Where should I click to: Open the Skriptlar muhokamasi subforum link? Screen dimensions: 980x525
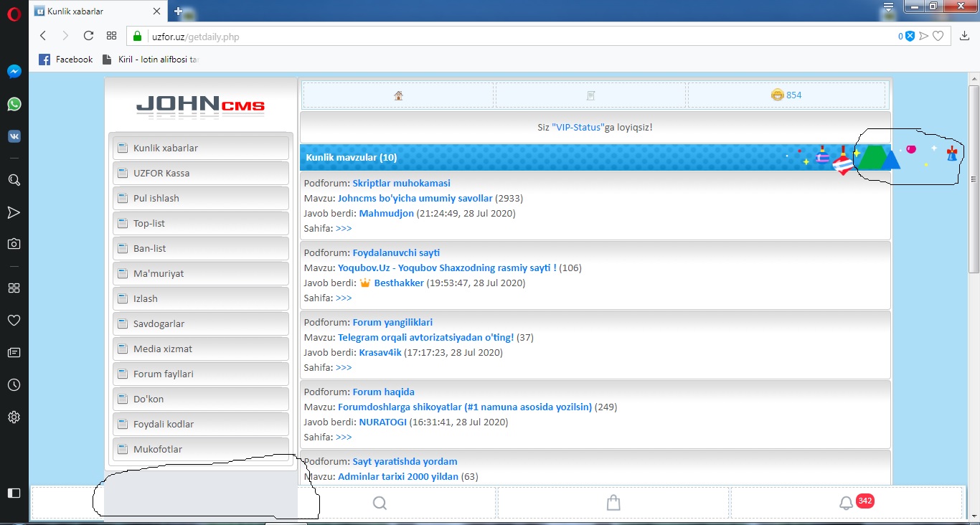click(401, 183)
